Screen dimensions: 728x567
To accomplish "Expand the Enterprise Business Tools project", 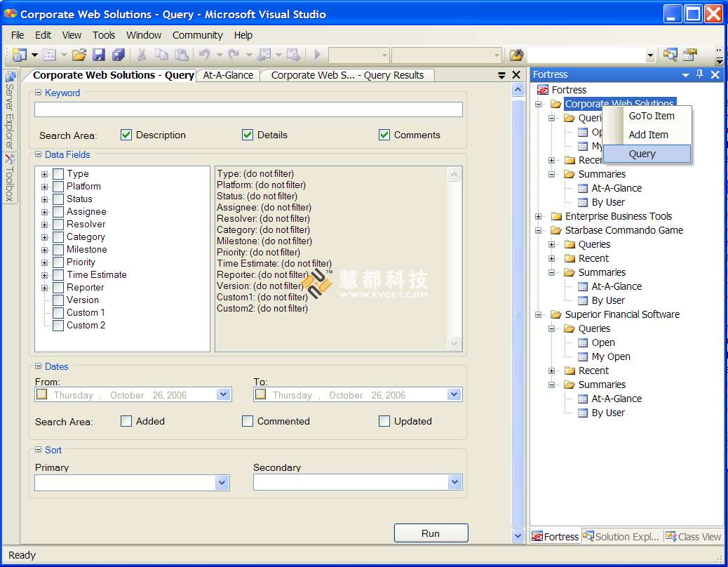I will click(x=538, y=216).
